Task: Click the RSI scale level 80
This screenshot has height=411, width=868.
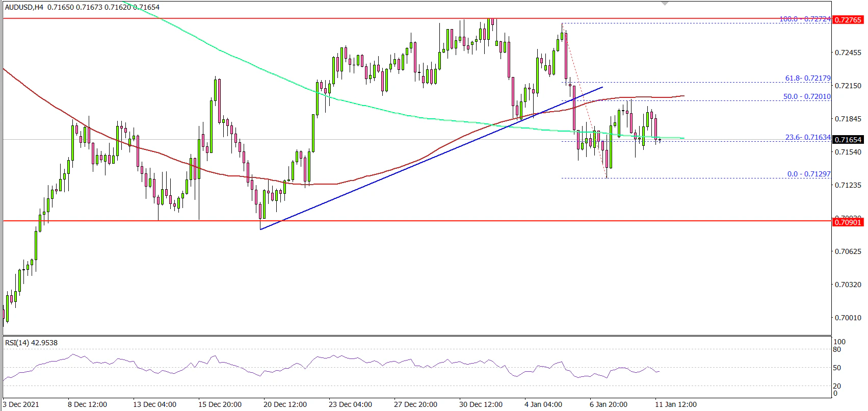Action: pos(837,349)
